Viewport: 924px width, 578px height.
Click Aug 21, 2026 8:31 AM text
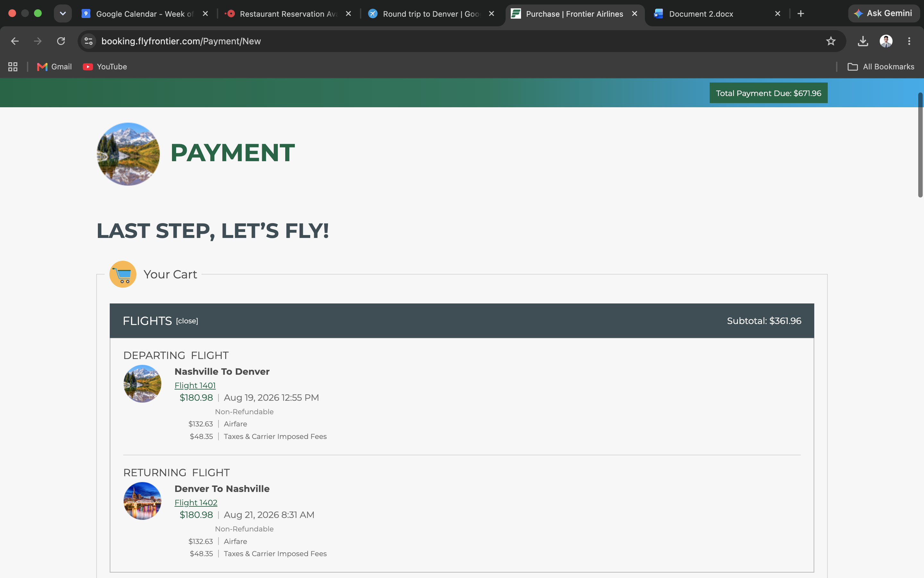point(269,515)
